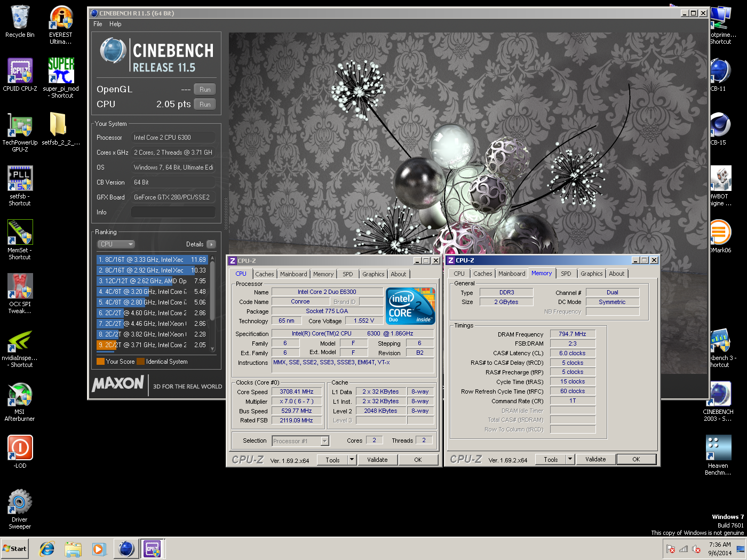The width and height of the screenshot is (747, 560).
Task: Open Windows Explorer taskbar icon
Action: (x=73, y=548)
